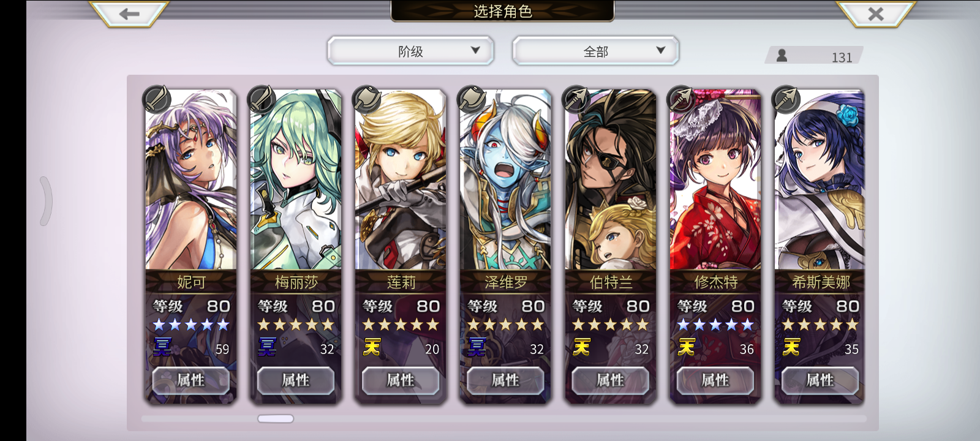Viewport: 980px width, 441px height.
Task: Click the character count icon beside 131
Action: click(x=782, y=56)
